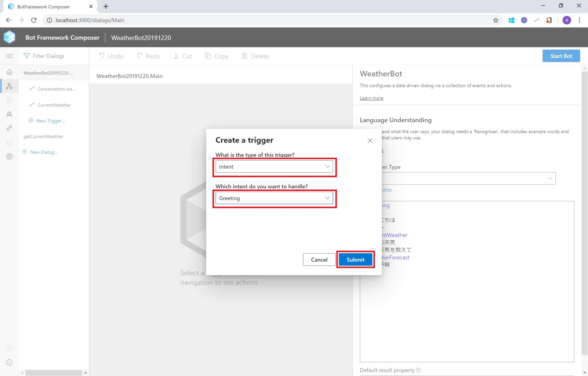Cancel the trigger creation

click(319, 259)
